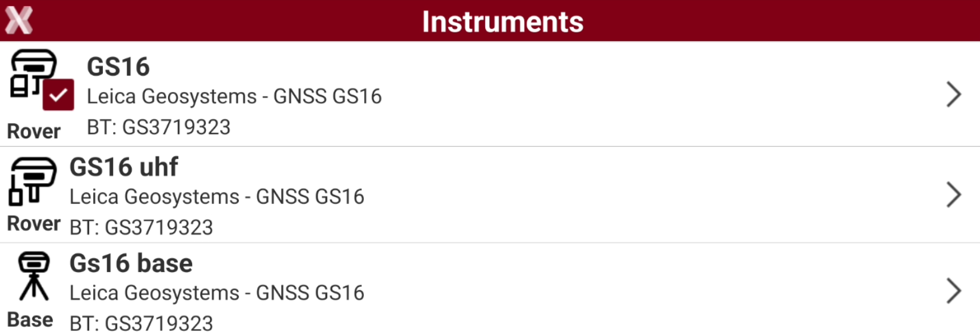
Task: Click BT: GS3719323 text in Gs16 base row
Action: [141, 324]
